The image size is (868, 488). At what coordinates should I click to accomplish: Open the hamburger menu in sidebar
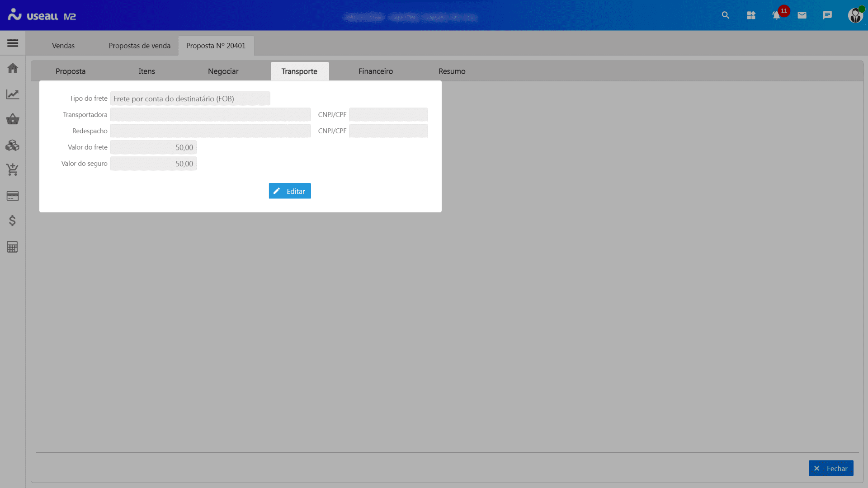coord(13,43)
